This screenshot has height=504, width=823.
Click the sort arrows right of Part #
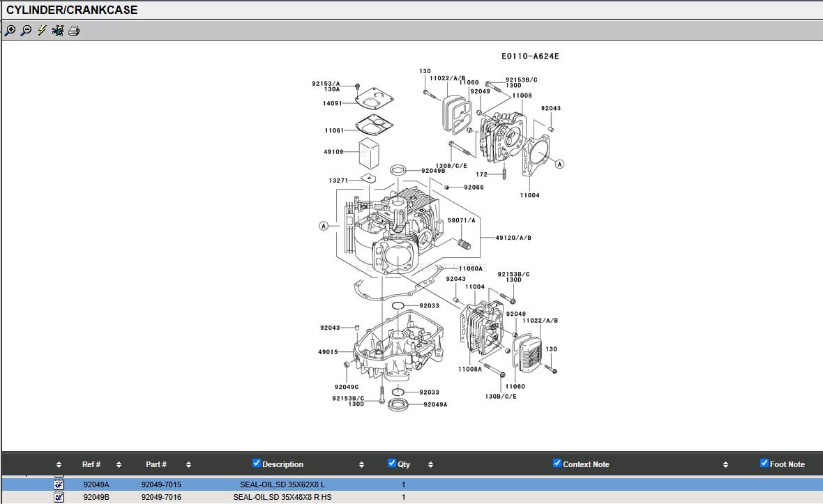tap(188, 465)
